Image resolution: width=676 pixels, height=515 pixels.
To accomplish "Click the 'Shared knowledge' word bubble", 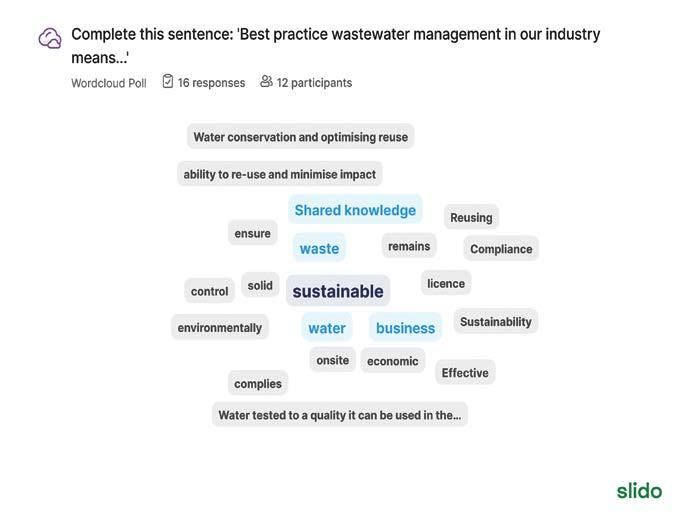I will click(x=355, y=210).
